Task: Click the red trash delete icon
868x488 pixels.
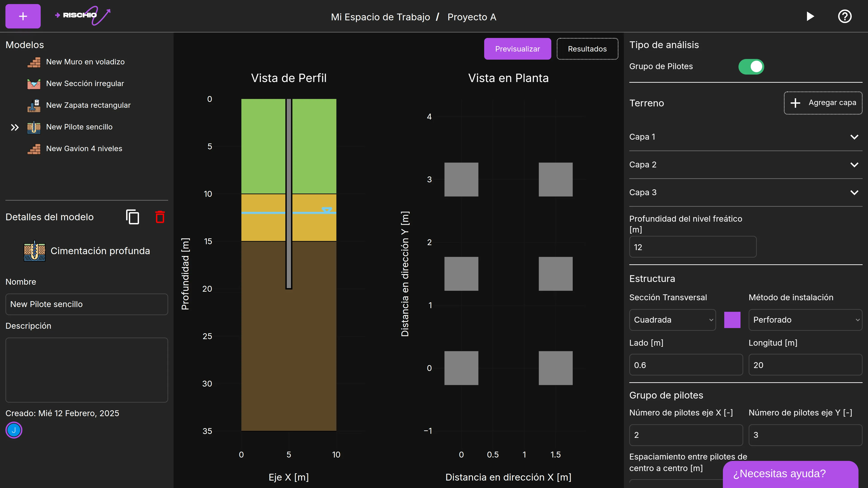Action: tap(160, 217)
